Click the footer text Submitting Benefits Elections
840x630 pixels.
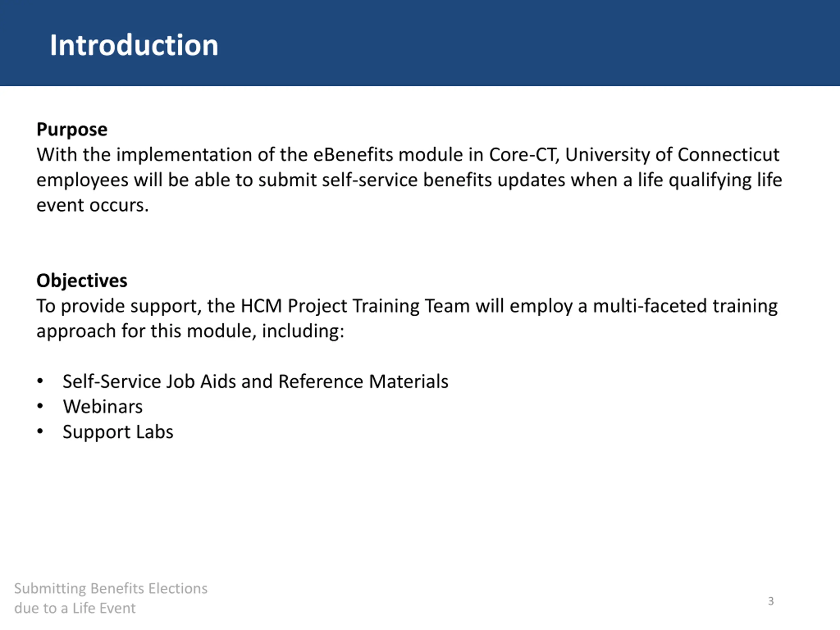tap(111, 588)
